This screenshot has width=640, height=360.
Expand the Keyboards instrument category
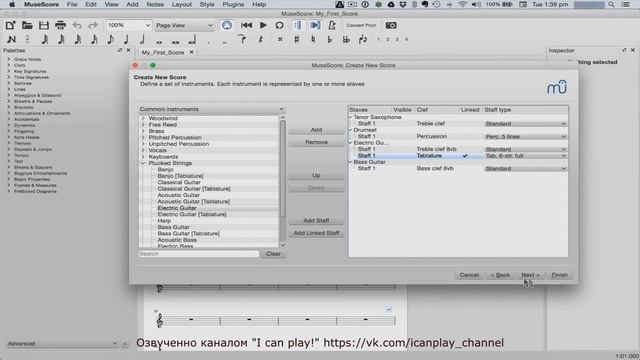143,157
